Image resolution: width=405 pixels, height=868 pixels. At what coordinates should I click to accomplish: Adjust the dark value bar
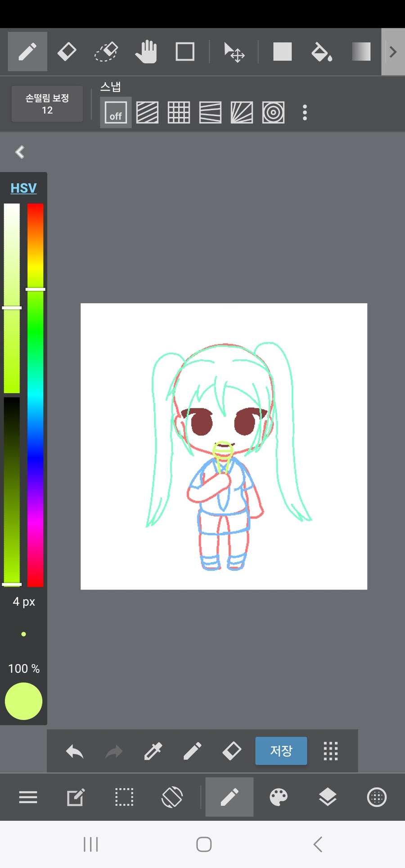[12, 492]
